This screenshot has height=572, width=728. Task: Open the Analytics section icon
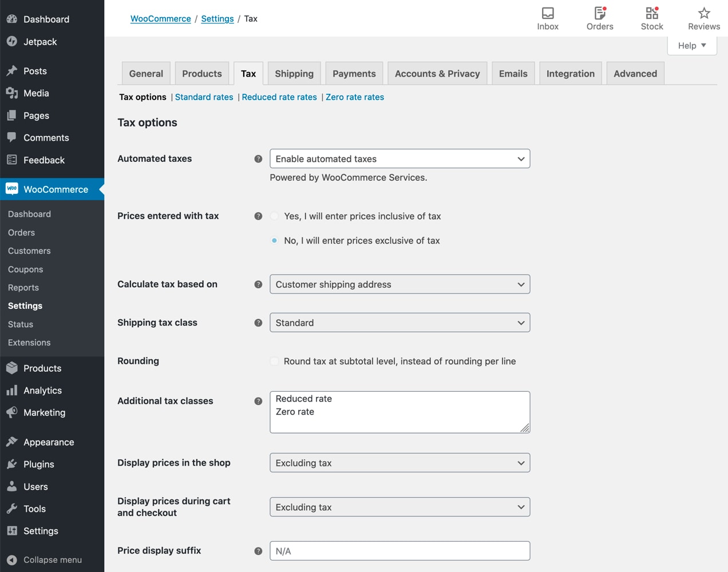coord(11,390)
